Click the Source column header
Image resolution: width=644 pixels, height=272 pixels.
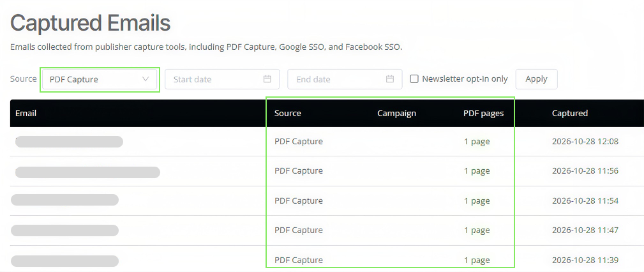tap(287, 114)
